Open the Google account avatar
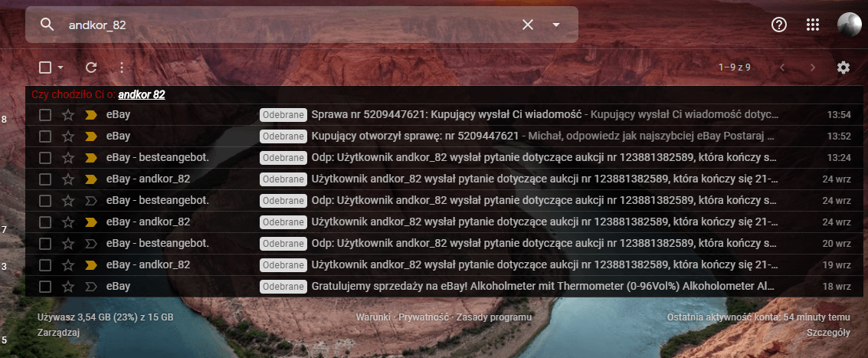This screenshot has width=868, height=358. (x=849, y=25)
